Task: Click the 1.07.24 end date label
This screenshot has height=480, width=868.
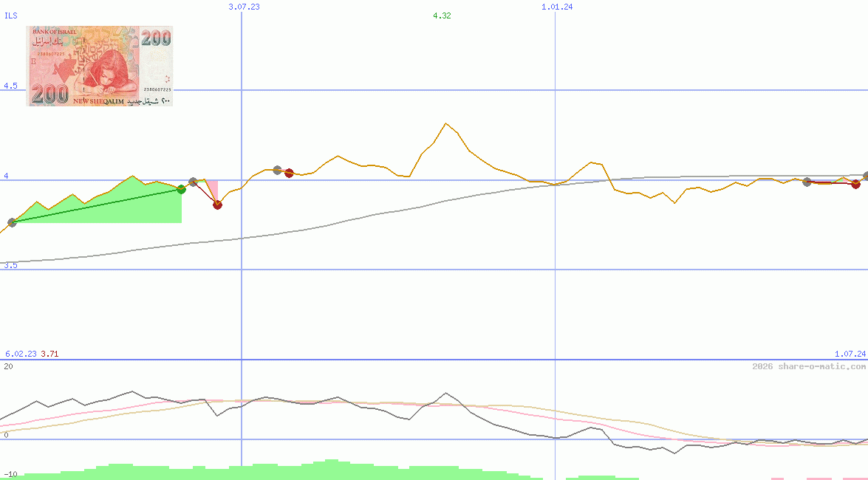Action: pos(850,354)
